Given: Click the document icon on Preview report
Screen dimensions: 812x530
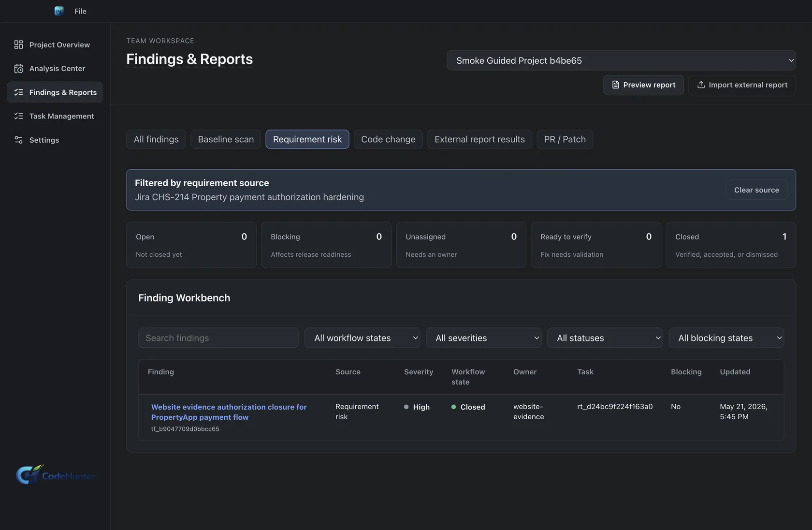Looking at the screenshot, I should pyautogui.click(x=615, y=85).
